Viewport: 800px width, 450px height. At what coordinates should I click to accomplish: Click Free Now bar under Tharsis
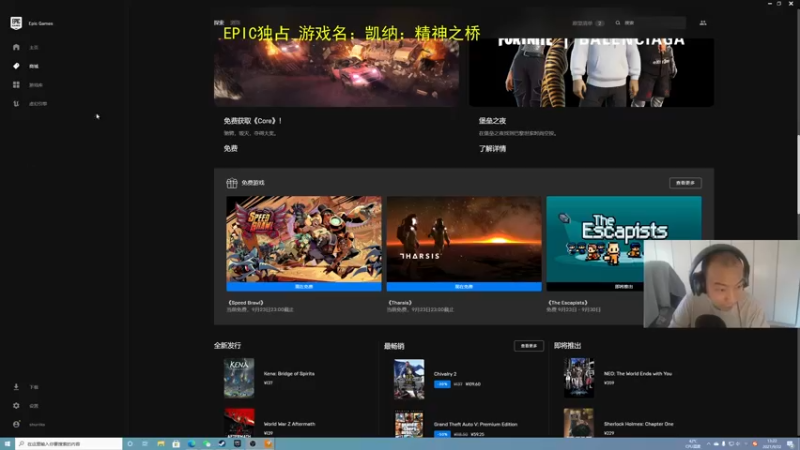point(464,287)
